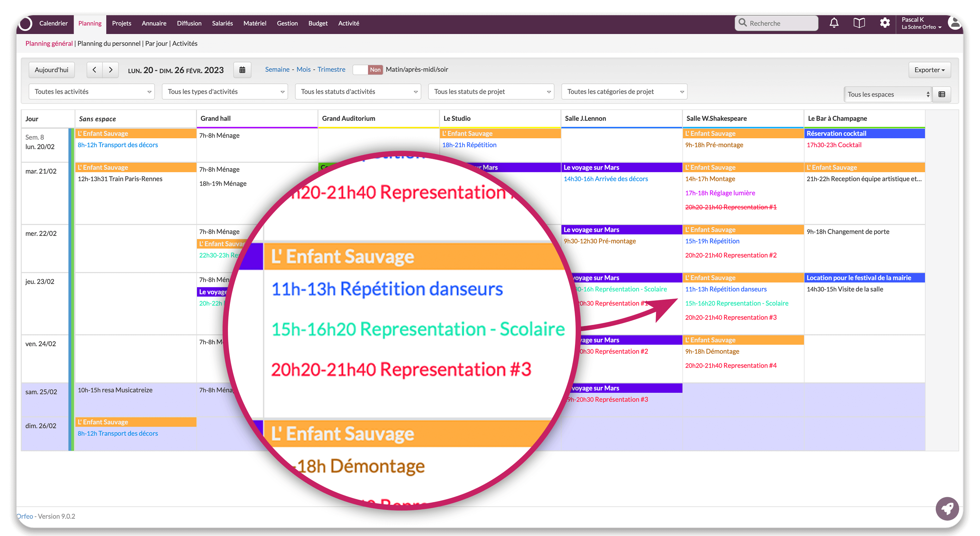Click into the Recherche search field
Image resolution: width=980 pixels, height=536 pixels.
[776, 23]
